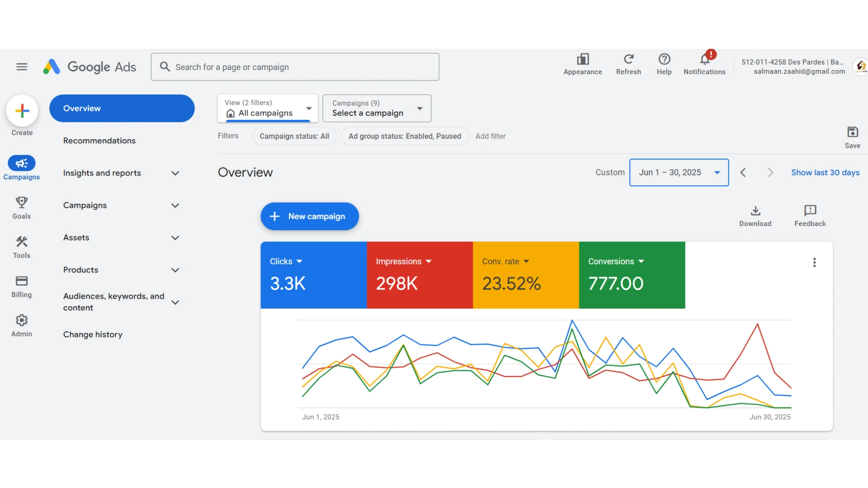The image size is (868, 488).
Task: Click Show last 30 days link
Action: [825, 173]
